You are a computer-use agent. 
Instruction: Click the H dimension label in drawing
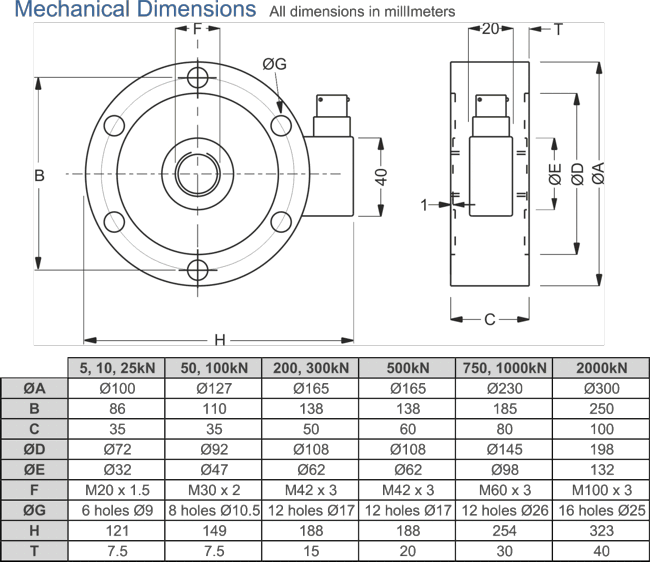220,337
